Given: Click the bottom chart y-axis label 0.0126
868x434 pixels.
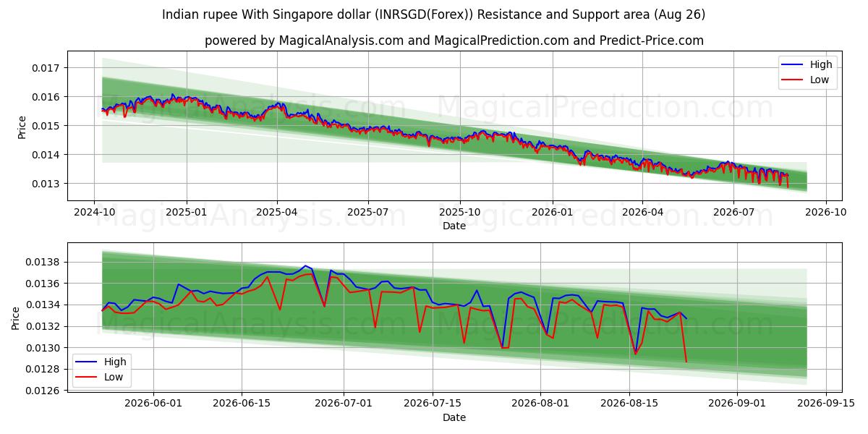Looking at the screenshot, I should tap(43, 391).
